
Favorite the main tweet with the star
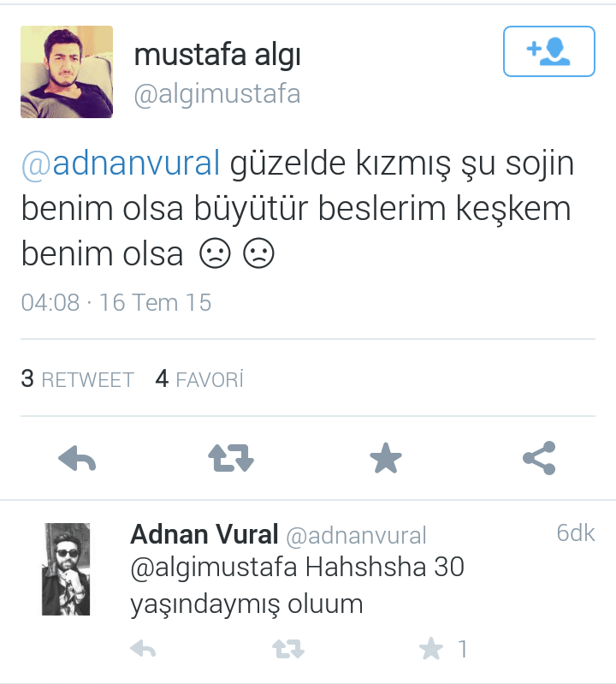click(x=385, y=458)
